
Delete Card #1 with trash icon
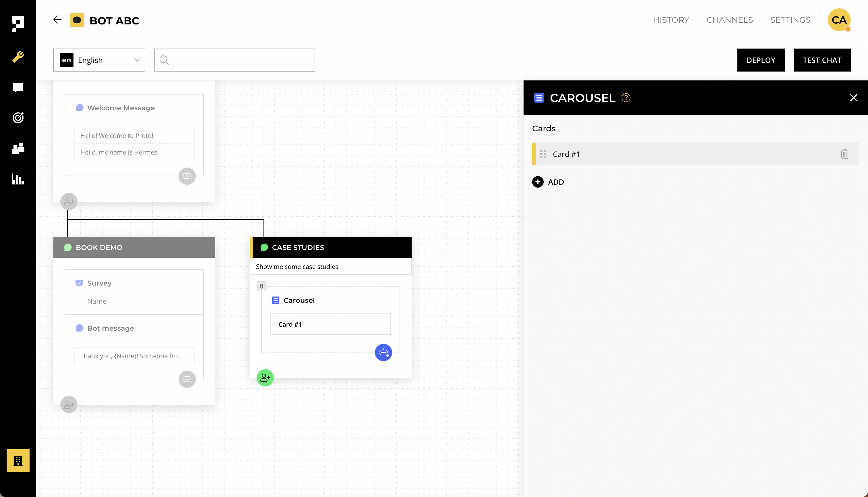(x=844, y=154)
